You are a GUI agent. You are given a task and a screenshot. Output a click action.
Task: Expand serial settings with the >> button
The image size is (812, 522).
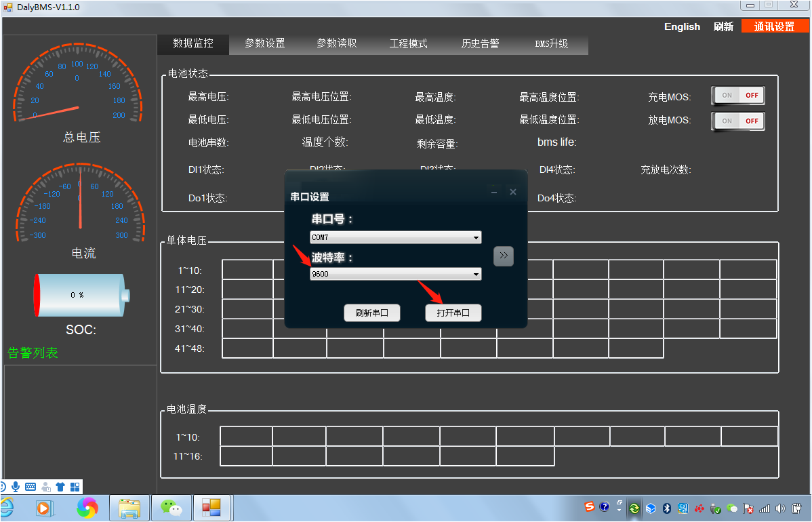pyautogui.click(x=504, y=256)
